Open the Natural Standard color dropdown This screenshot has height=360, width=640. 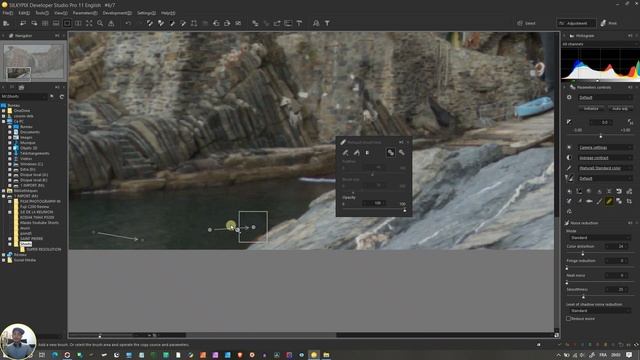click(605, 168)
